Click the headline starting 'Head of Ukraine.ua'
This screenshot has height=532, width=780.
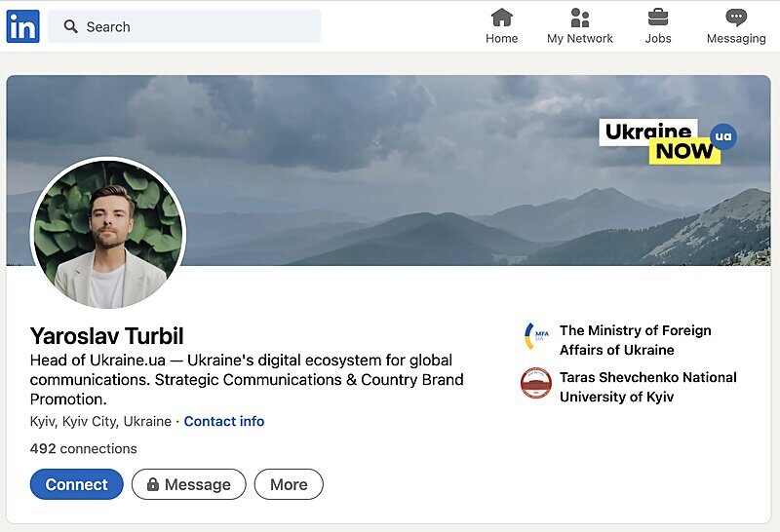point(247,379)
